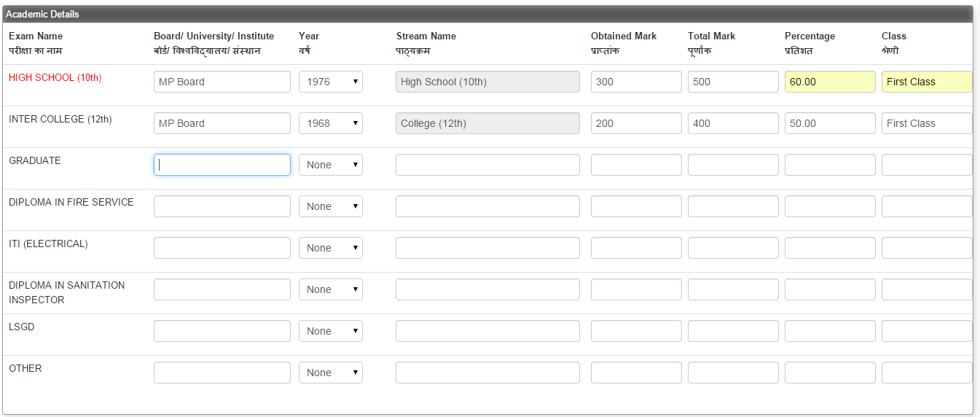Screen dimensions: 980x417
Task: Click the OTHER row stream name field
Action: (x=487, y=373)
